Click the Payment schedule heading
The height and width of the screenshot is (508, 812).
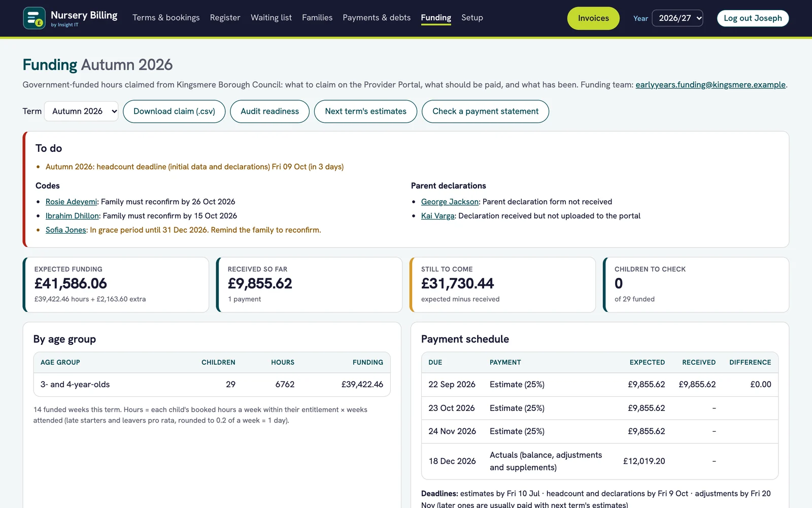click(x=465, y=339)
